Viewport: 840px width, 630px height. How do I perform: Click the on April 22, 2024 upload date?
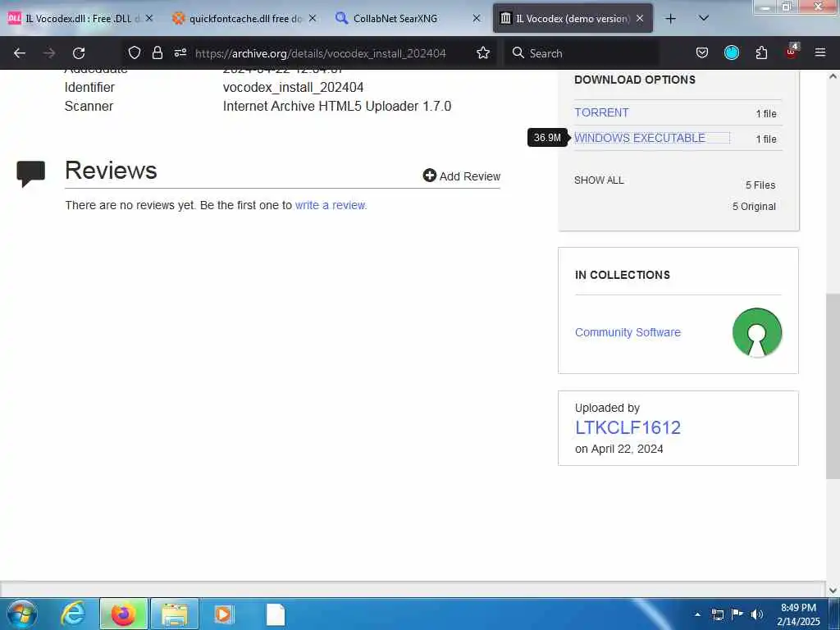pyautogui.click(x=619, y=449)
